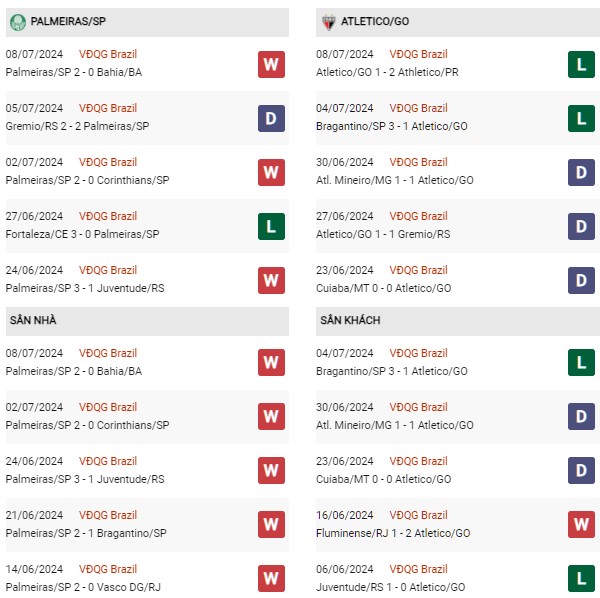600x598 pixels.
Task: Click the W badge for Palmeiras vs Bahia on 08/07/2024
Action: coord(271,64)
